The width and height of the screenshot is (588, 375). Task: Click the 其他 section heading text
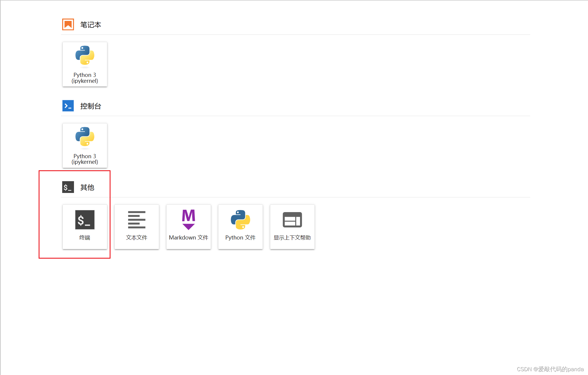click(x=87, y=187)
